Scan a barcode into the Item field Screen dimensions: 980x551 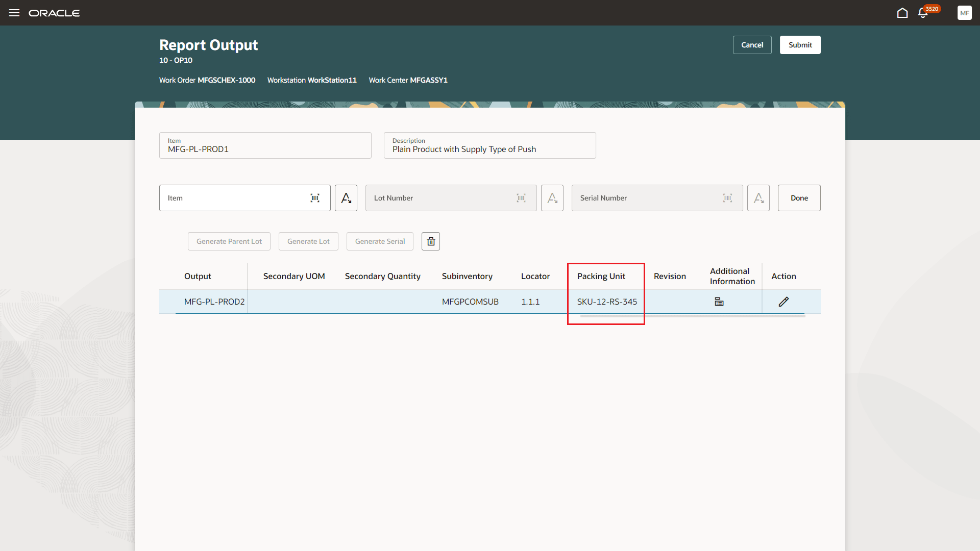click(x=315, y=198)
